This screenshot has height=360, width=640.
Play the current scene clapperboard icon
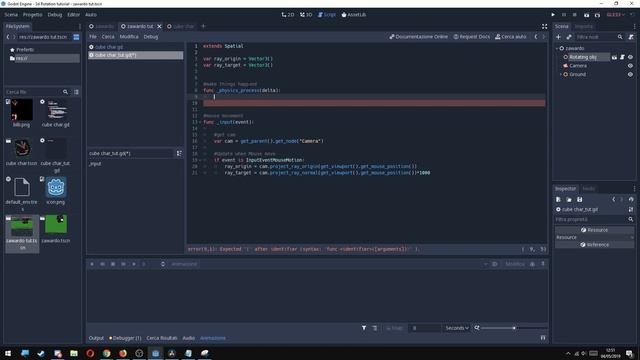click(587, 15)
